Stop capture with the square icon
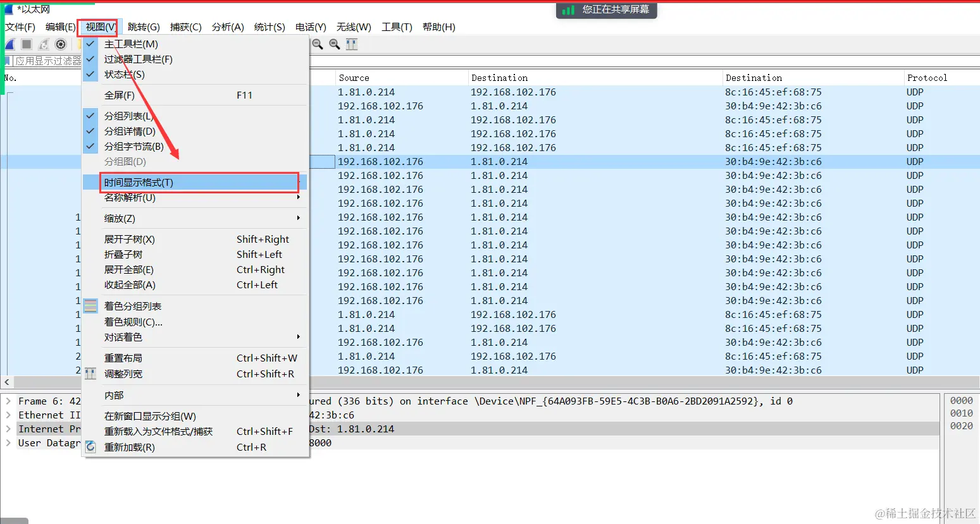The image size is (980, 524). click(x=27, y=44)
